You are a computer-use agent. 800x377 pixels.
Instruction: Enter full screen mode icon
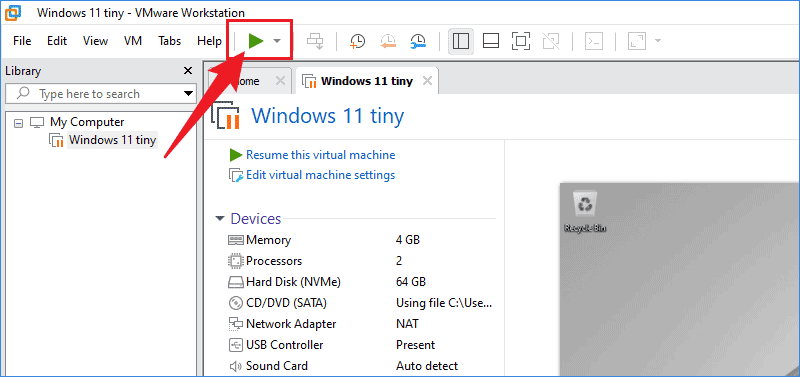[x=520, y=41]
